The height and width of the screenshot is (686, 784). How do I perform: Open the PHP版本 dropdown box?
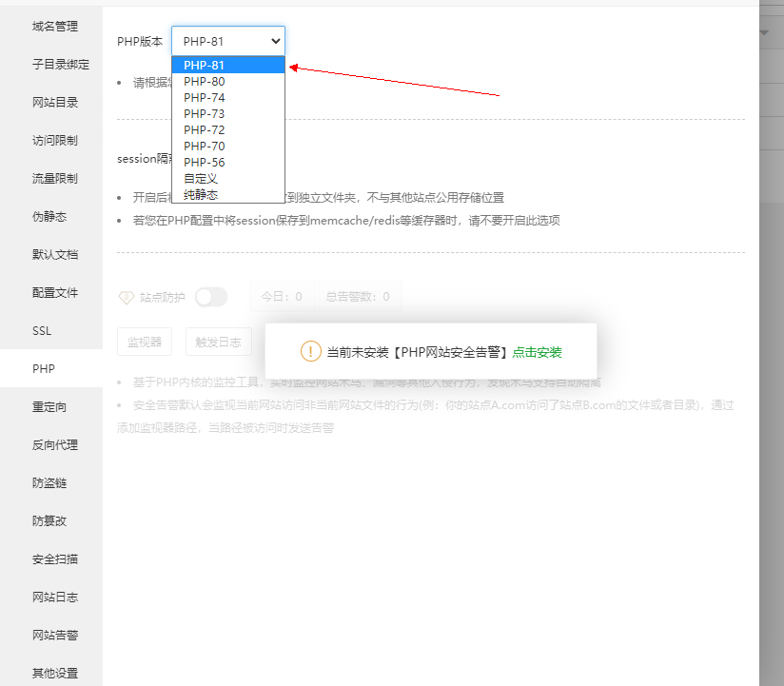228,41
